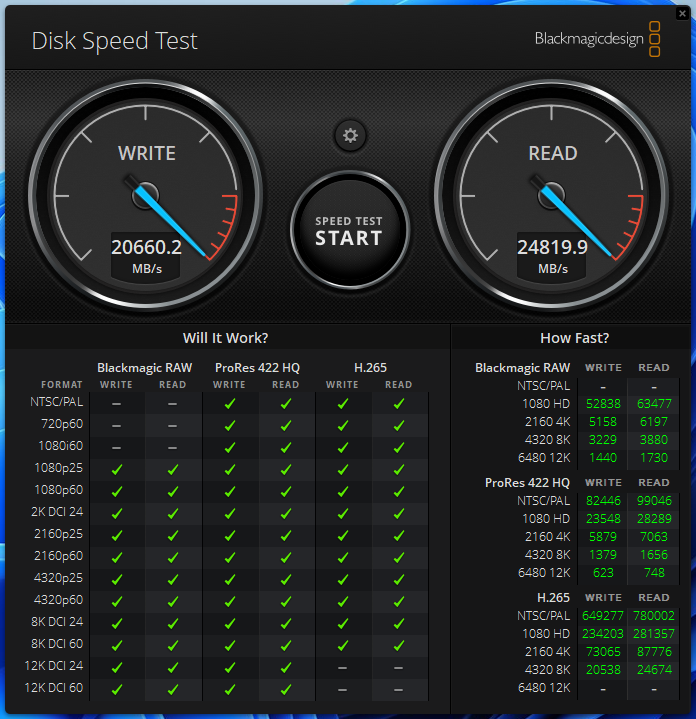Click the 2160p60 H.265 write checkmark

click(x=343, y=558)
